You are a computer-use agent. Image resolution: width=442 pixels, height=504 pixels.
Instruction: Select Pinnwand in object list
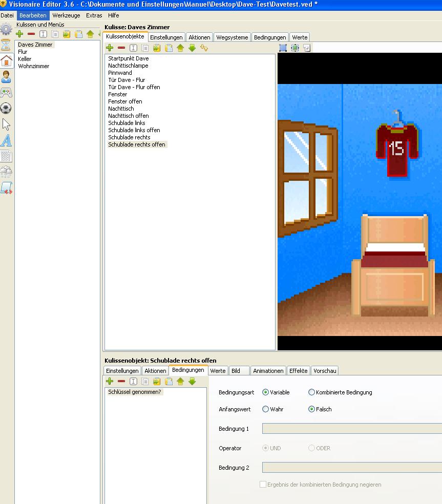click(120, 73)
